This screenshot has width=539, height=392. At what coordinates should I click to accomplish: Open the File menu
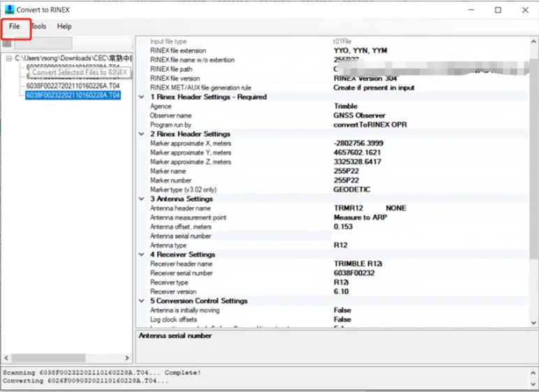(15, 27)
